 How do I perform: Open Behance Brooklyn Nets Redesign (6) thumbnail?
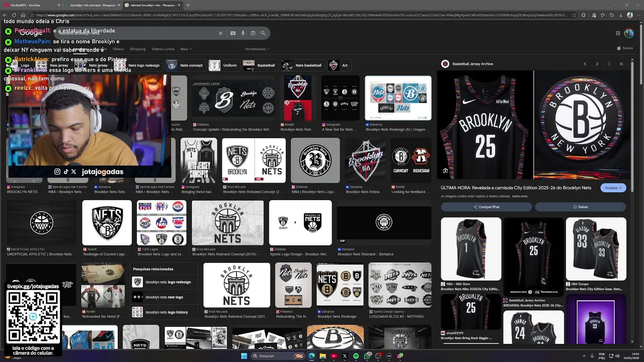(398, 98)
